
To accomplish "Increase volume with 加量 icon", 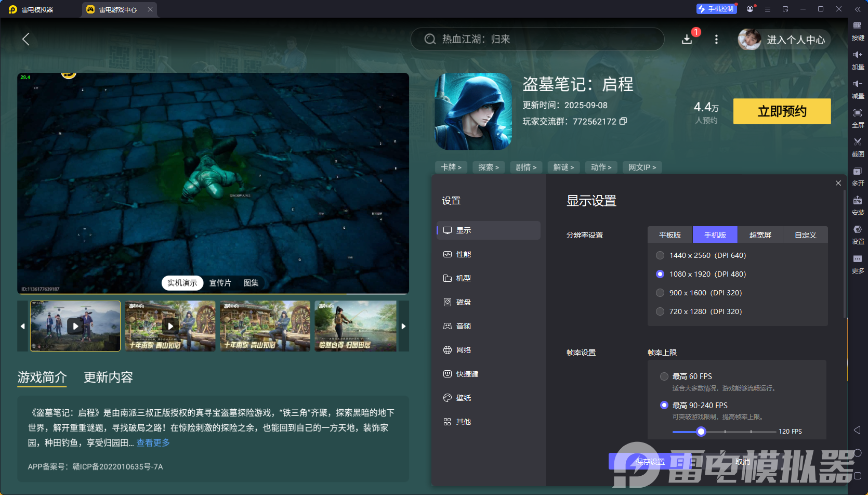I will 858,59.
